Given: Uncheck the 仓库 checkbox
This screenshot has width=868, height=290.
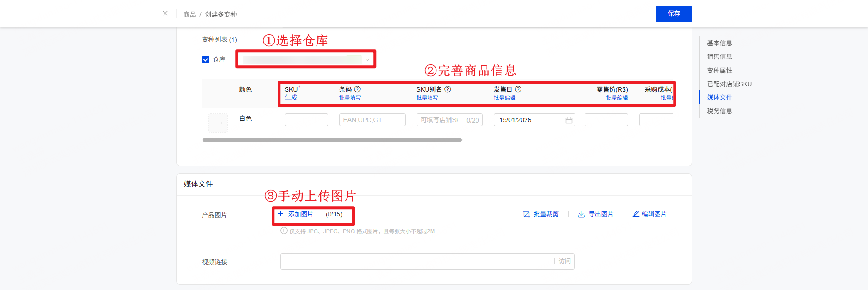Looking at the screenshot, I should click(206, 59).
